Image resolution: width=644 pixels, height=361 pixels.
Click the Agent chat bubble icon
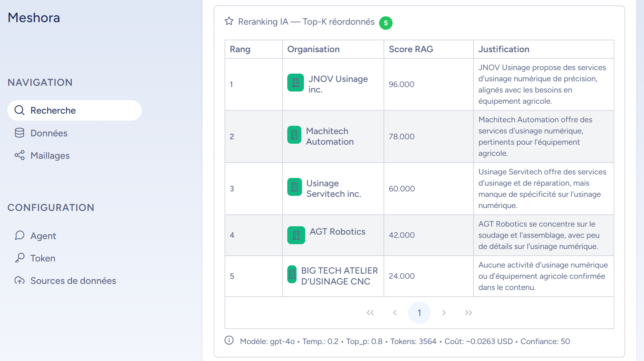pos(20,236)
